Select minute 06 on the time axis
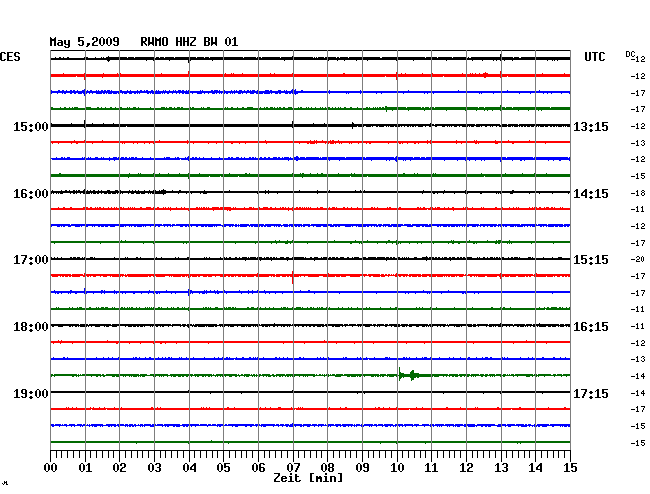 click(x=258, y=468)
